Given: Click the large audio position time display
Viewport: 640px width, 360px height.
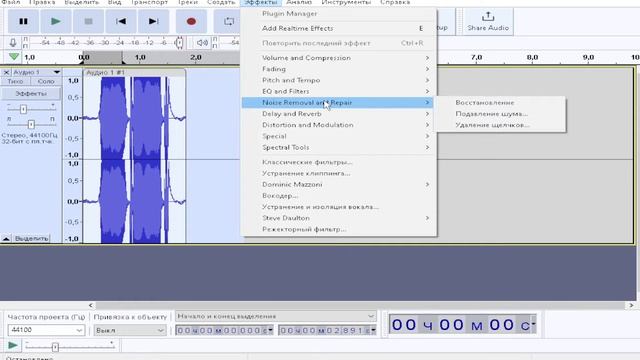Looking at the screenshot, I should tap(462, 324).
